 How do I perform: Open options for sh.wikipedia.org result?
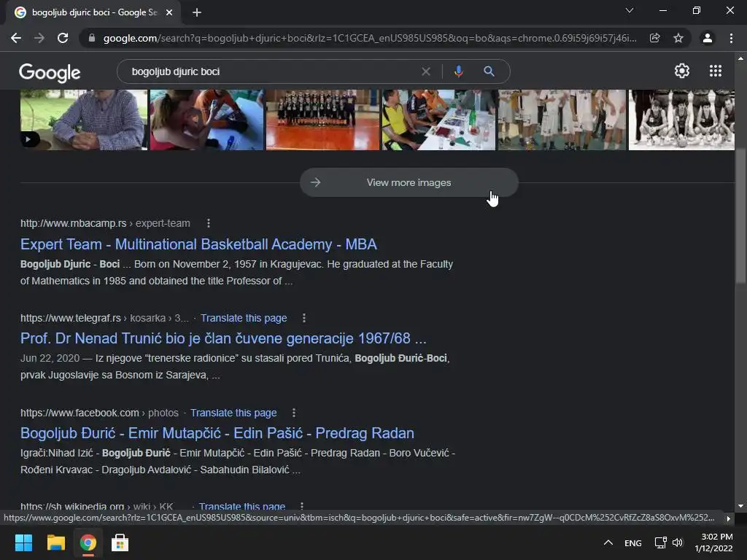click(301, 506)
